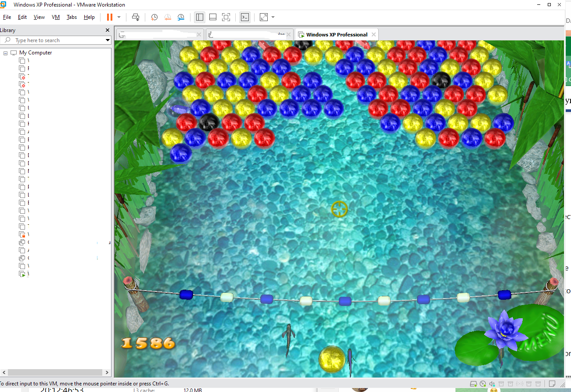571x392 pixels.
Task: Open the VM menu
Action: [56, 17]
